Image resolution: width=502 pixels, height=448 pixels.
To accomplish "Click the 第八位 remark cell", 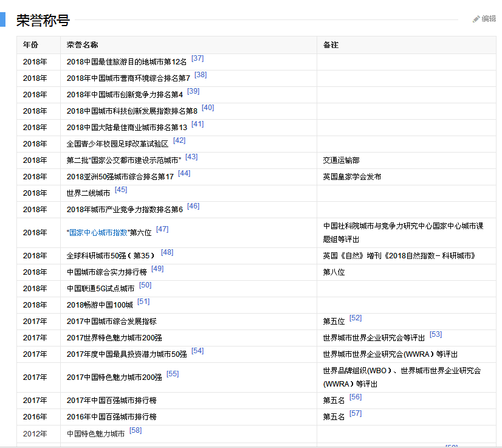I will click(x=334, y=272).
